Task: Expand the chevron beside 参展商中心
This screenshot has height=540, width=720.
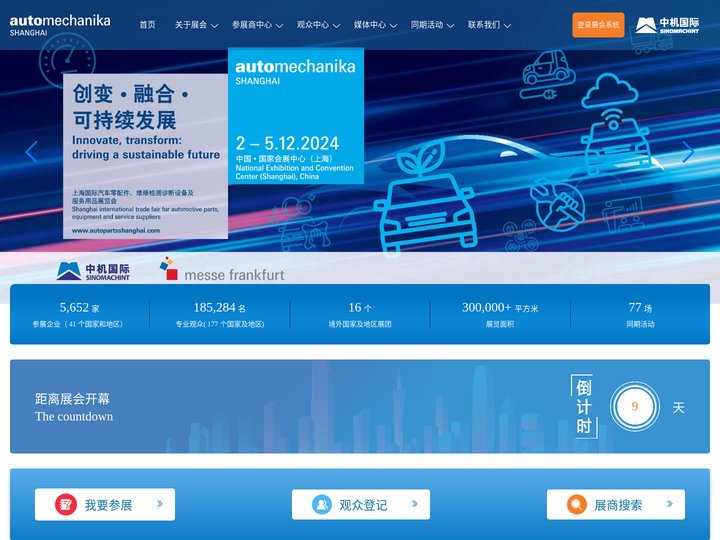Action: pyautogui.click(x=280, y=26)
